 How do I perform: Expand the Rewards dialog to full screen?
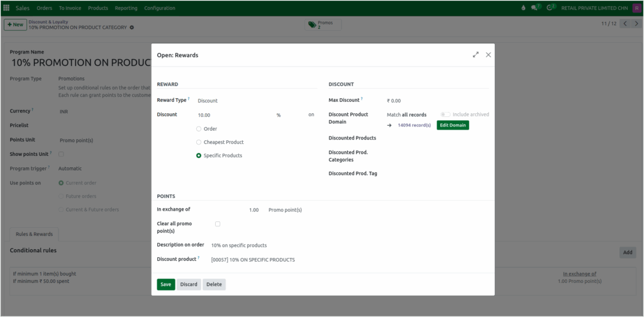476,55
